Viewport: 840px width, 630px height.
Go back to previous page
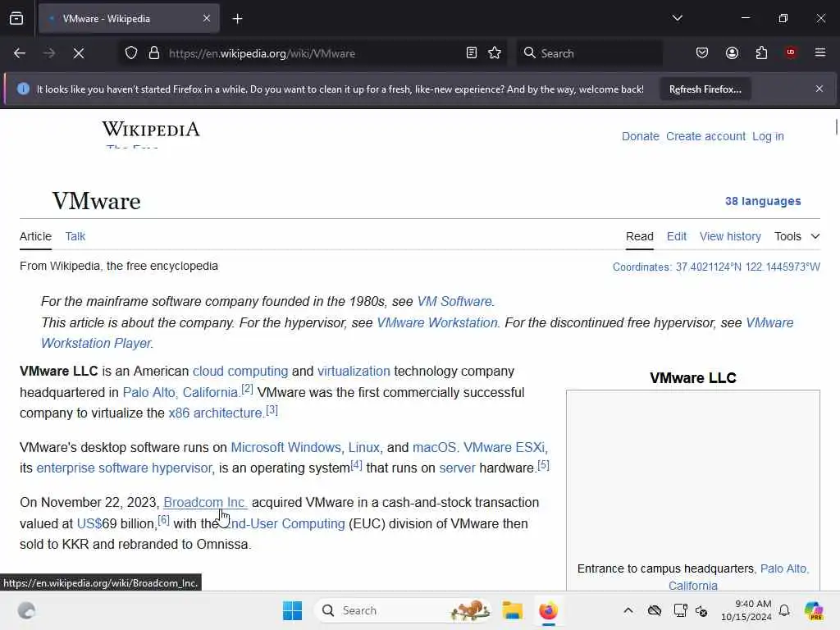pos(20,53)
